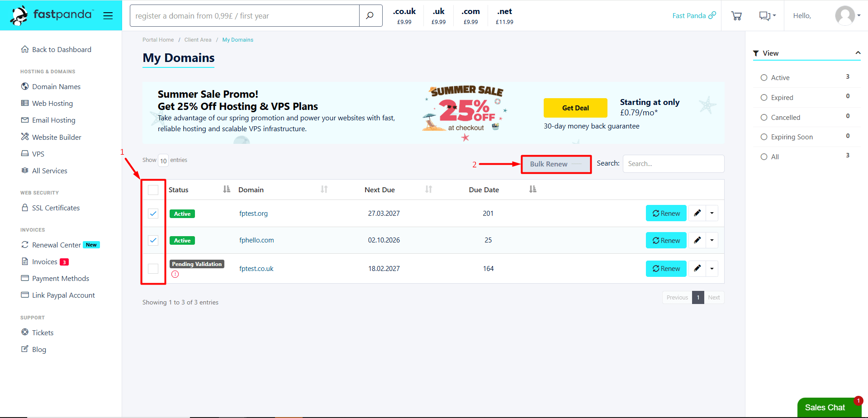Go to Client Area breadcrumb
Screen dimensions: 868x418
pos(198,40)
